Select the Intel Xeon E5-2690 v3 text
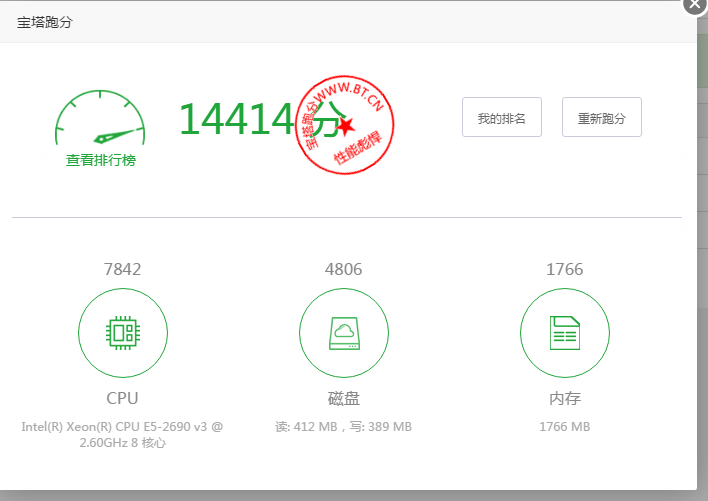The image size is (708, 501). [x=122, y=435]
